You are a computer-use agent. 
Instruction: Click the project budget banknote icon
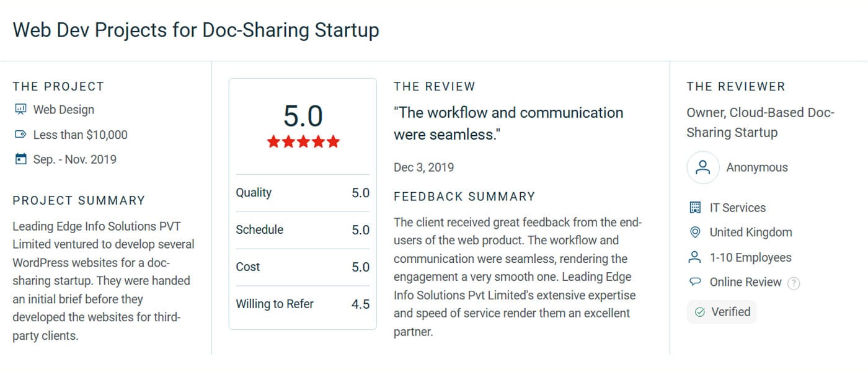click(20, 135)
